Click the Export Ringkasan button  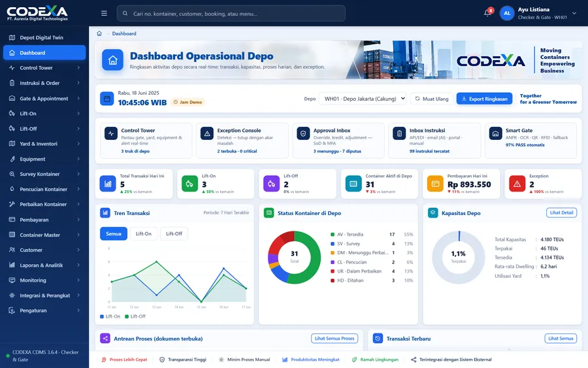484,99
